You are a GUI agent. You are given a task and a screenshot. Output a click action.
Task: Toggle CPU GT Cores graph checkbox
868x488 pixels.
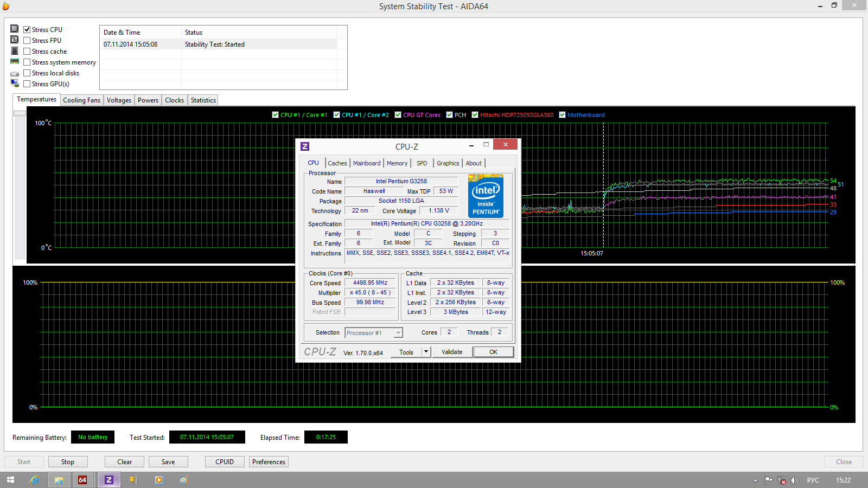(x=398, y=114)
